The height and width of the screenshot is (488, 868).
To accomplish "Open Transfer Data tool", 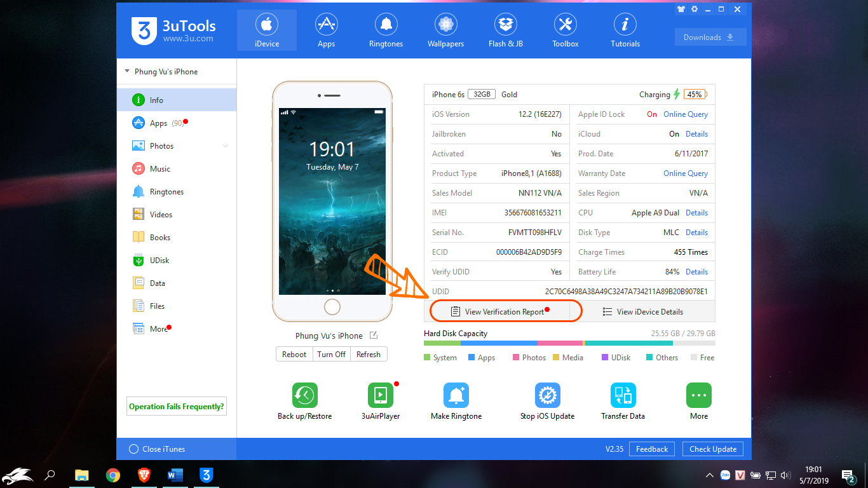I will 623,402.
